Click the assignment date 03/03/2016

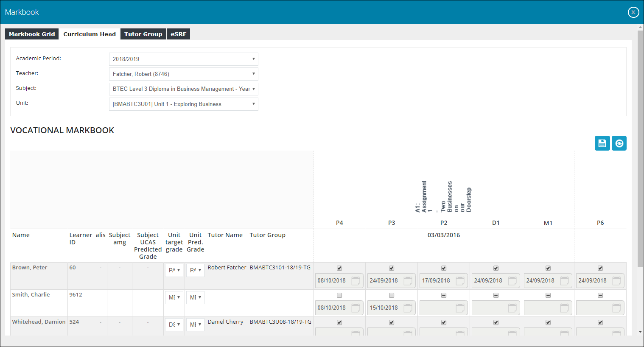[x=444, y=235]
